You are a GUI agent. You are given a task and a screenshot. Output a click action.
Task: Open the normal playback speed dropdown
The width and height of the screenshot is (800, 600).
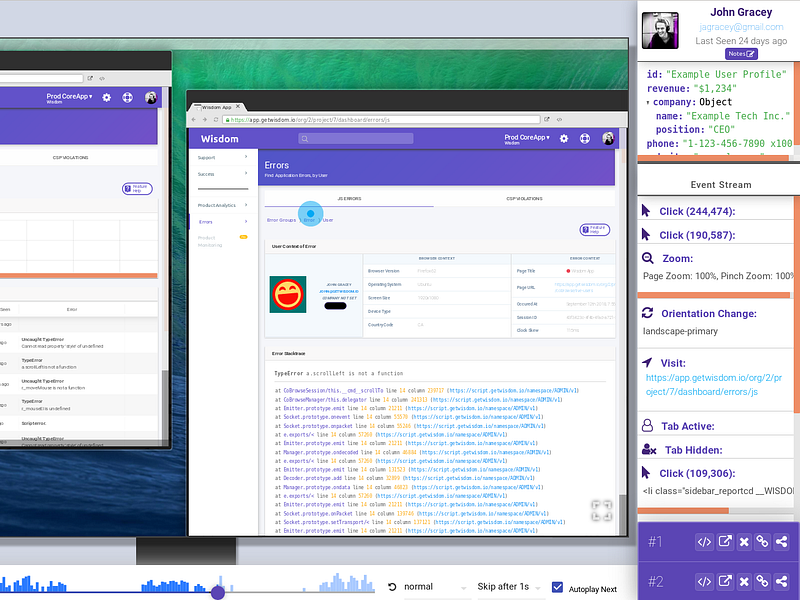(x=434, y=587)
